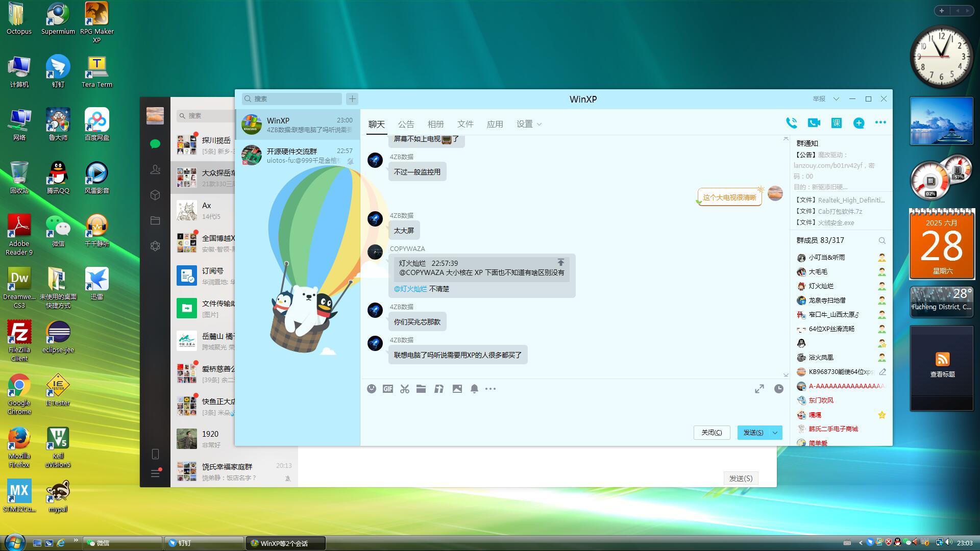Screen dimensions: 980x551
Task: Start a voice call in WinXP group
Action: pyautogui.click(x=792, y=123)
